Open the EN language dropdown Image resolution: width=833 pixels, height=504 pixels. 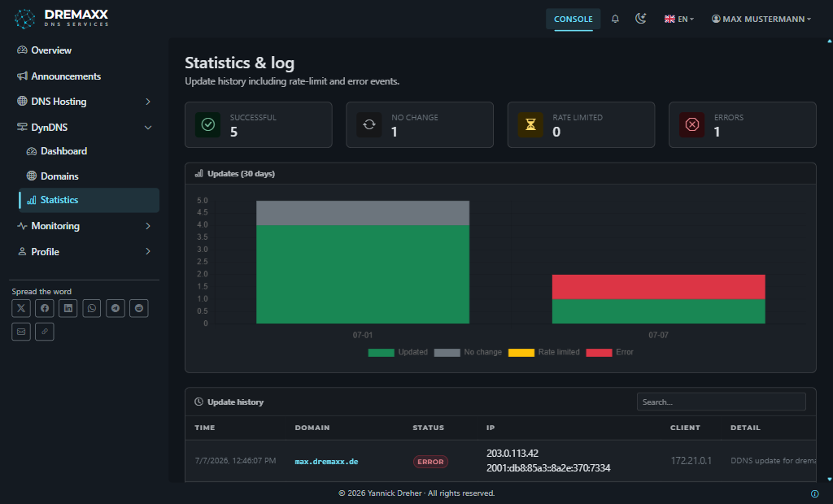click(x=679, y=20)
